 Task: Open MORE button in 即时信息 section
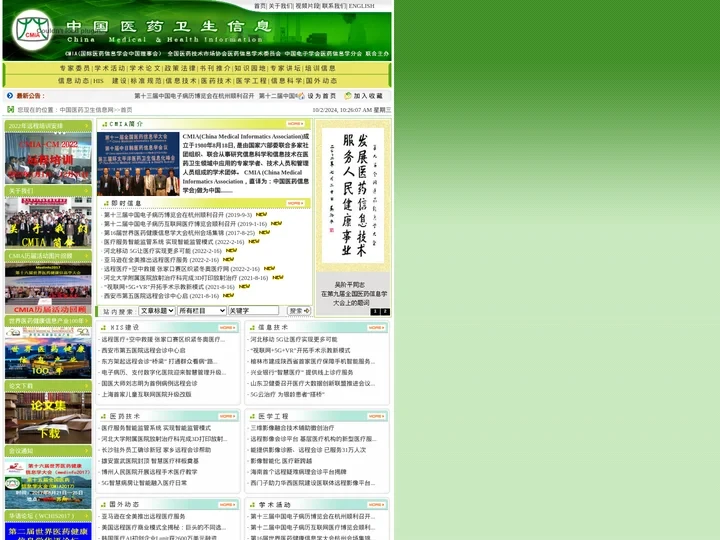click(x=295, y=203)
